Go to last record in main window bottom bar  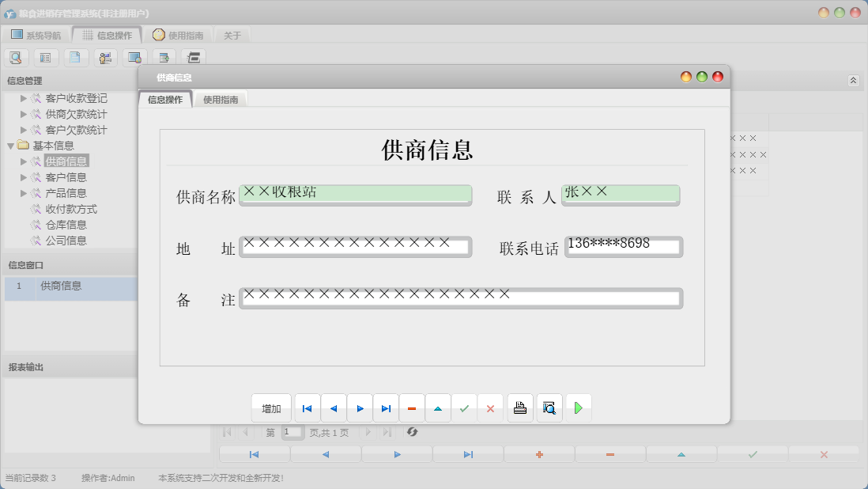tap(468, 455)
